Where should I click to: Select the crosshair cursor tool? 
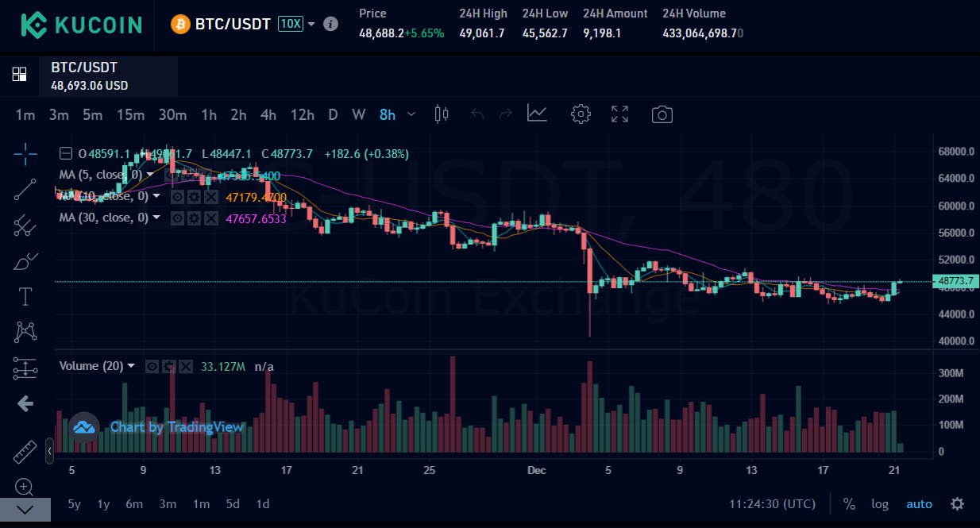[x=25, y=154]
